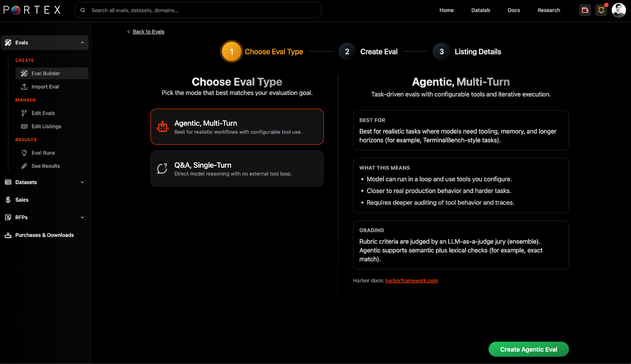The width and height of the screenshot is (631, 364).
Task: Collapse the Evals sidebar section
Action: click(82, 43)
